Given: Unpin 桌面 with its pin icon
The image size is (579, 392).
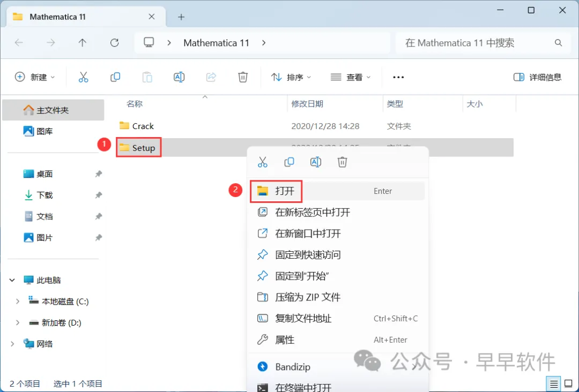Looking at the screenshot, I should click(98, 174).
